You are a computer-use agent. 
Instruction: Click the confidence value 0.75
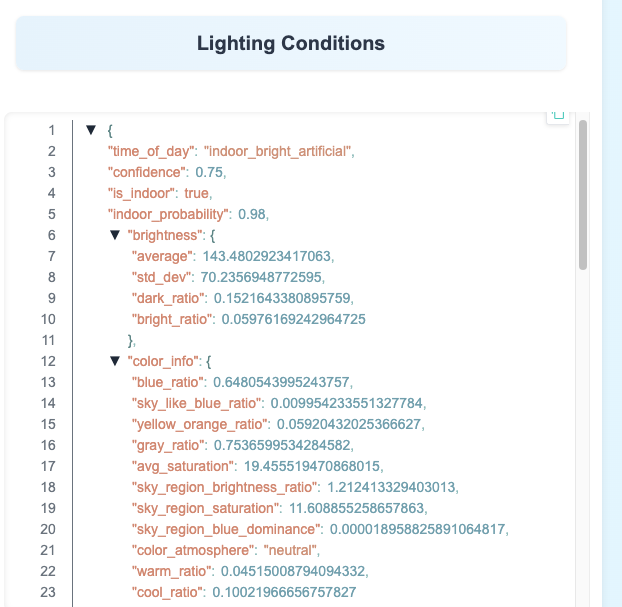[x=210, y=172]
